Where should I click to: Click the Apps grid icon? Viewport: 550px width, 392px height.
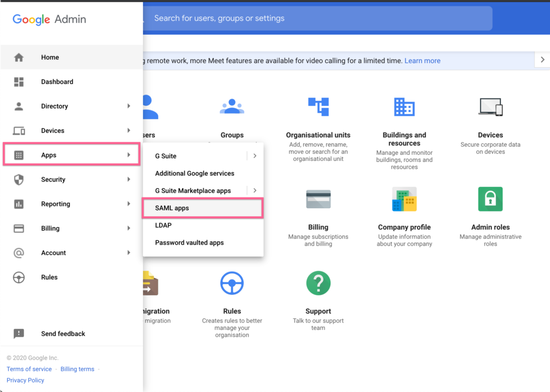coord(19,155)
